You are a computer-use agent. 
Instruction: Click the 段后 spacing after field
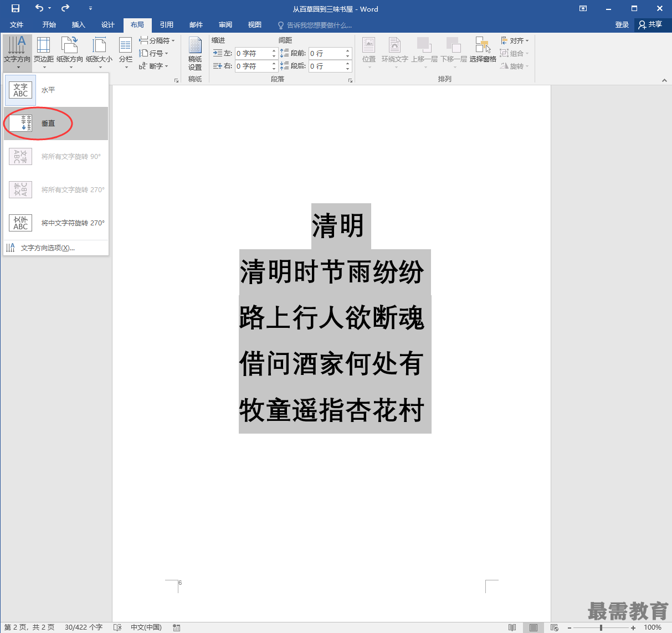click(x=326, y=66)
